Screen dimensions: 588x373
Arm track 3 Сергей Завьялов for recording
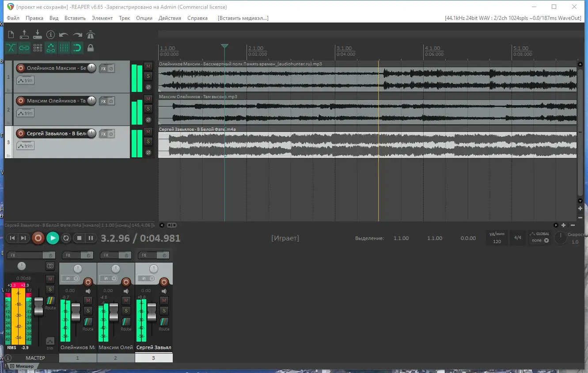(x=20, y=133)
